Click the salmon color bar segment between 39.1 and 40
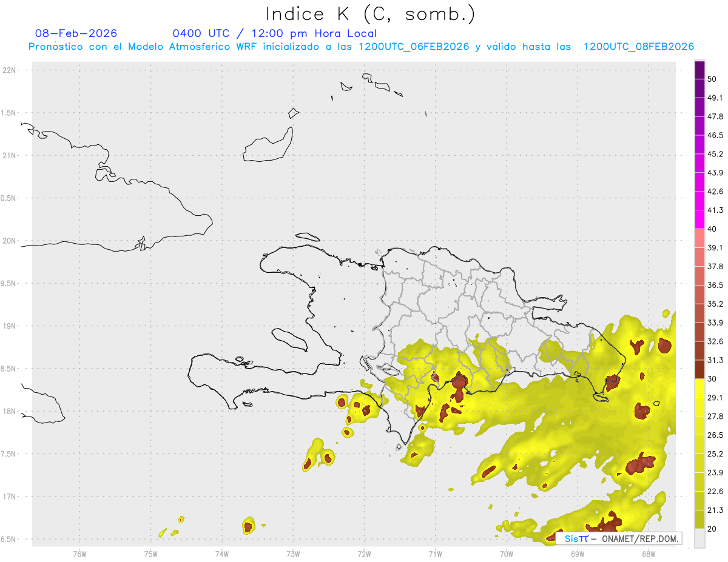This screenshot has width=728, height=562. [x=699, y=239]
